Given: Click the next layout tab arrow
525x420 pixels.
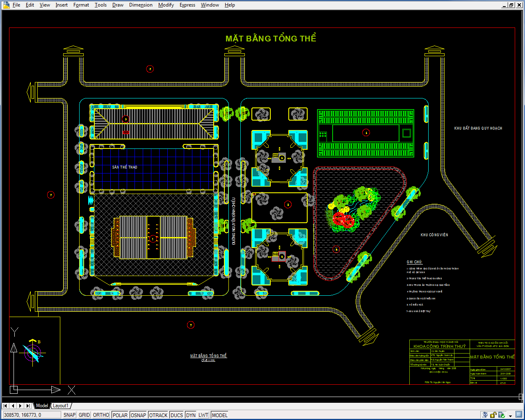Looking at the screenshot, I should click(20, 406).
